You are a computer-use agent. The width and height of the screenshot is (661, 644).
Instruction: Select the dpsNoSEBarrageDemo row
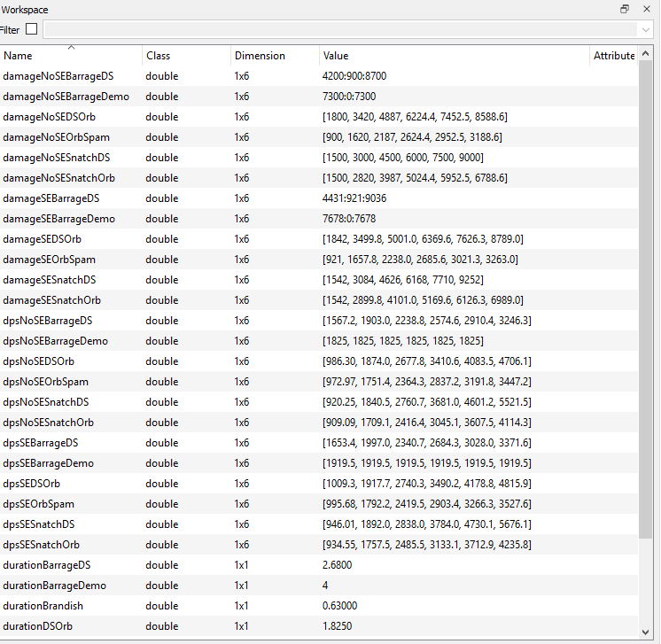pyautogui.click(x=55, y=341)
